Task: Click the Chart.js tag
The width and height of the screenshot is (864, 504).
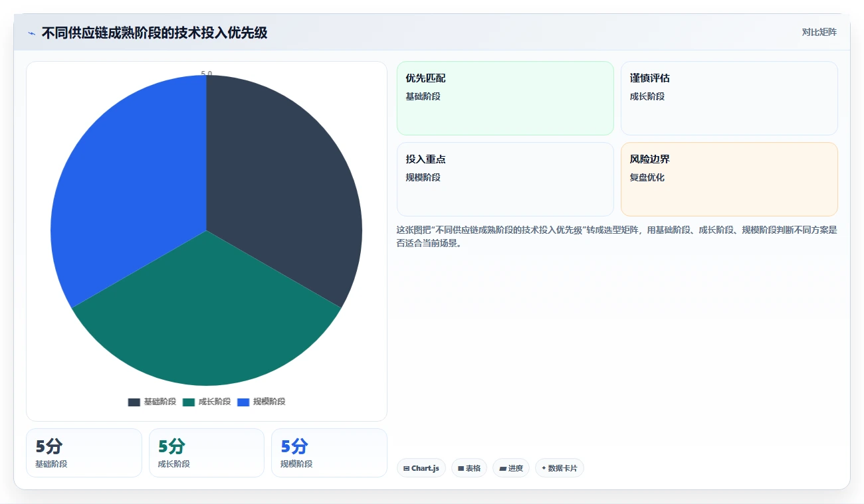Action: [421, 468]
